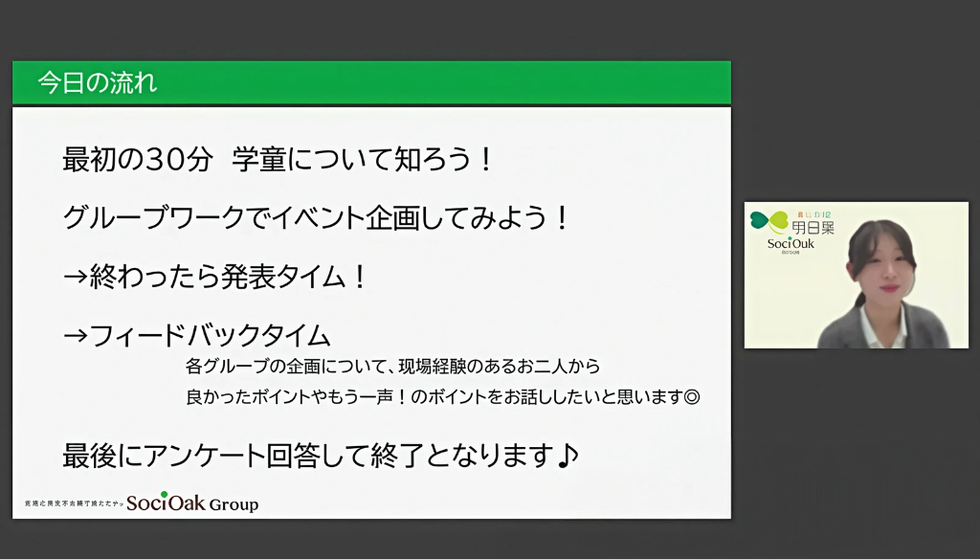Click the text 終わったら発表タイム！
This screenshot has height=559, width=980.
pyautogui.click(x=229, y=278)
